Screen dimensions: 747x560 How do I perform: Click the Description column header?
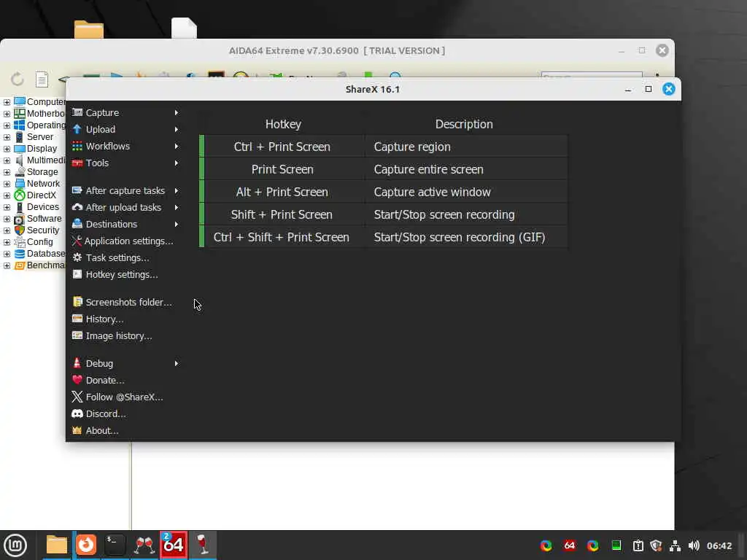tap(464, 124)
